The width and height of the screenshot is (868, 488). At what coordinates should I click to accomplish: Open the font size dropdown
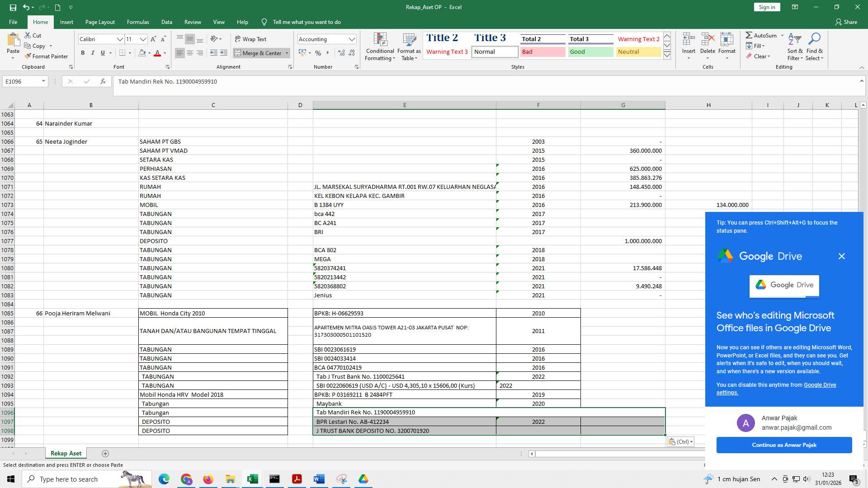pos(143,39)
